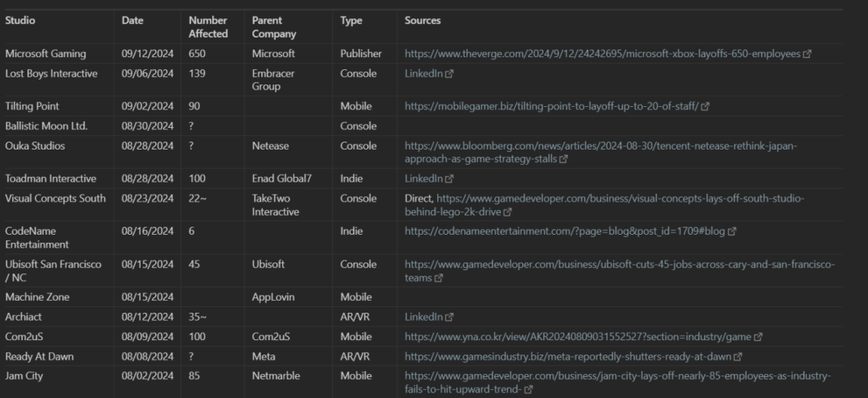Screen dimensions: 868x398
Task: Open the Jam City layoffs article link
Action: coord(618,383)
